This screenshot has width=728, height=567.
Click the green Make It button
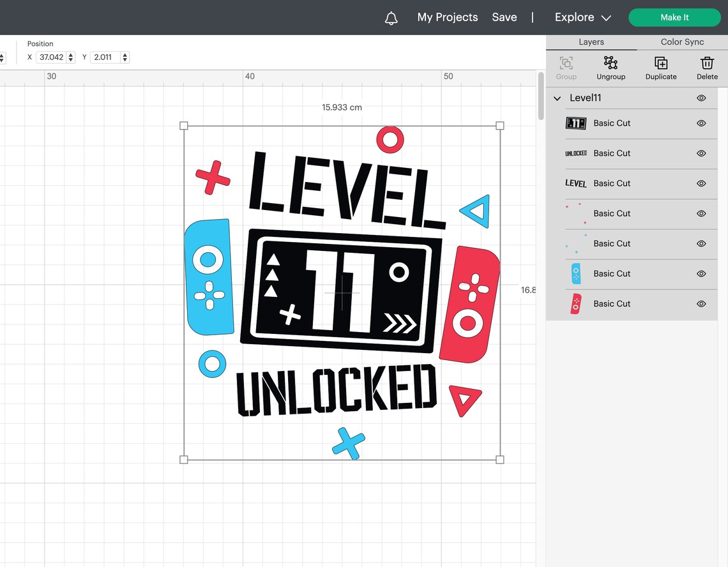coord(674,17)
